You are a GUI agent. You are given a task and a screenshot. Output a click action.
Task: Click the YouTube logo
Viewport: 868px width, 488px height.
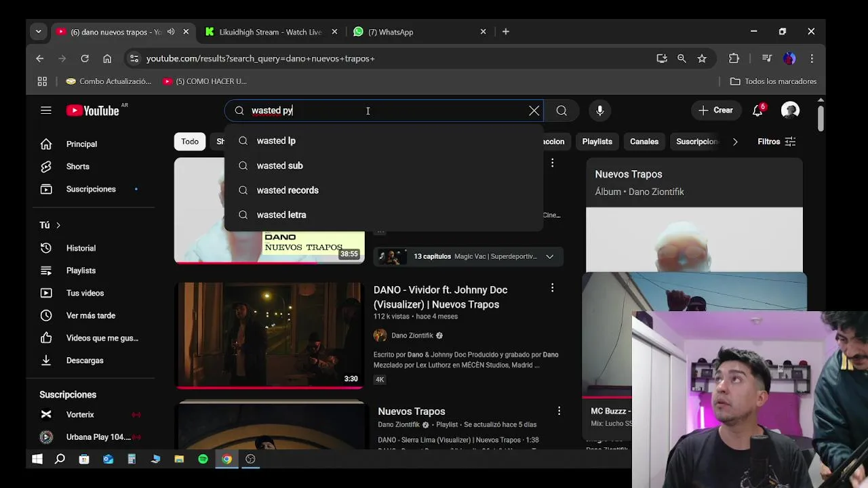(x=93, y=110)
